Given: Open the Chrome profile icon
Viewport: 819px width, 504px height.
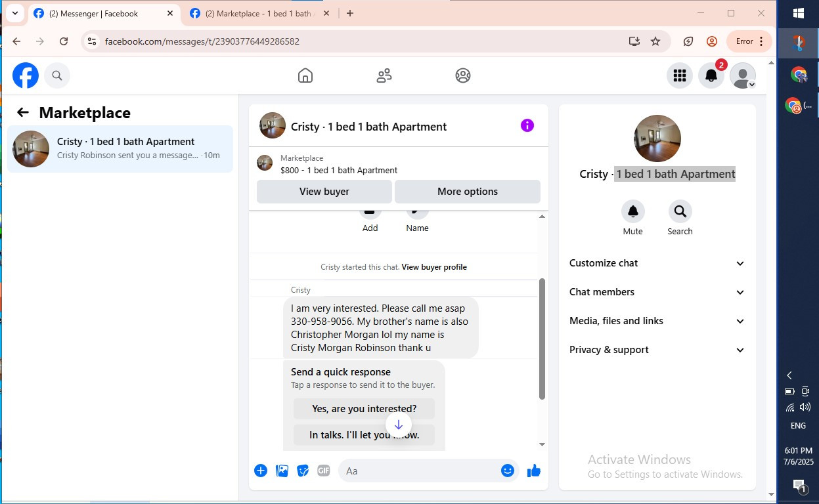Looking at the screenshot, I should [712, 41].
